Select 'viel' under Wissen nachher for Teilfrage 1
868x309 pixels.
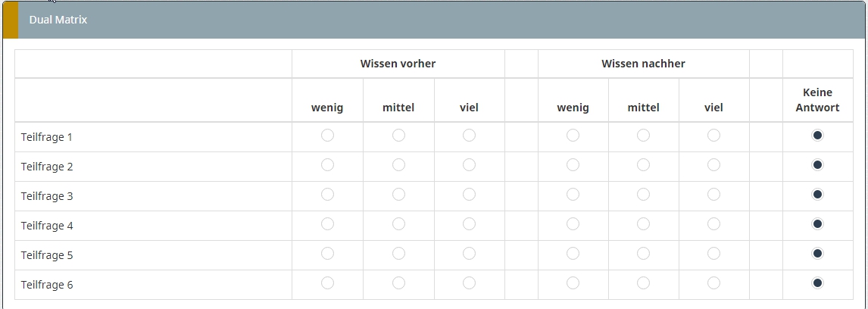[713, 135]
